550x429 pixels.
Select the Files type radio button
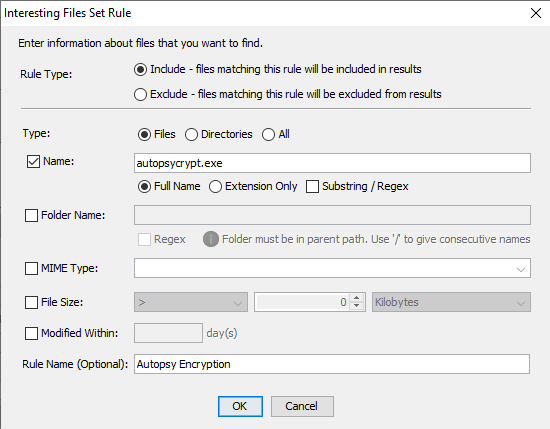144,134
